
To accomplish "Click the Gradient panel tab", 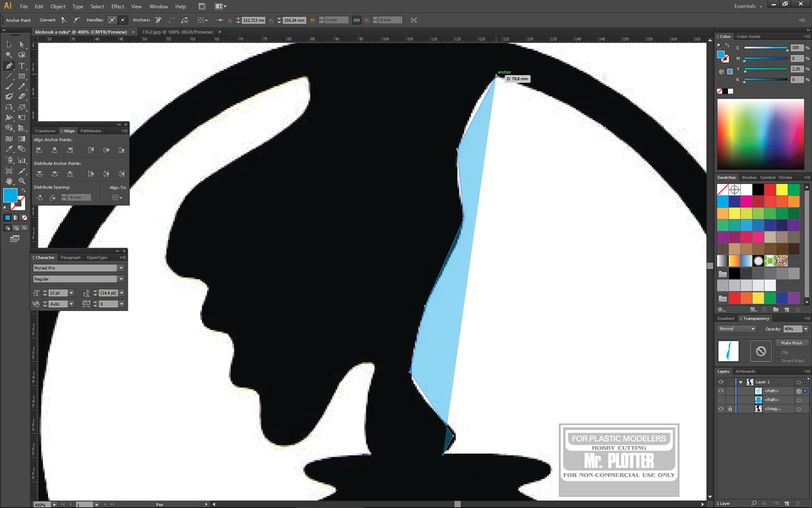I will tap(726, 318).
